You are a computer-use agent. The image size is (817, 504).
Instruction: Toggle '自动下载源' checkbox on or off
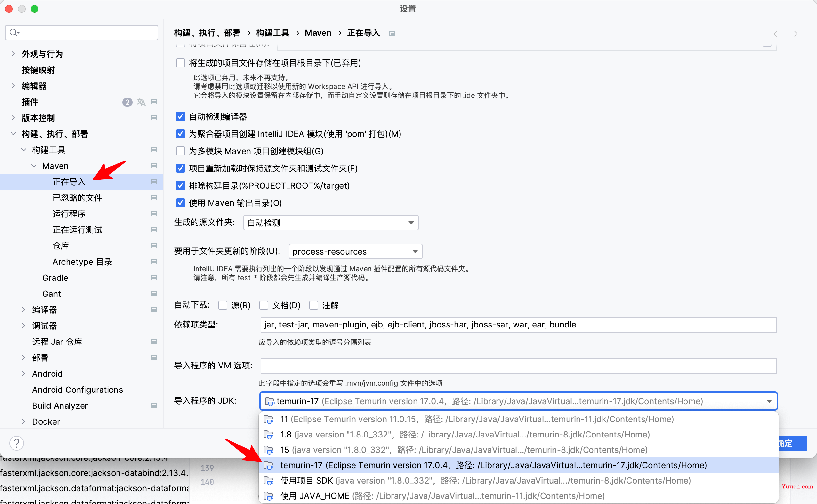pos(223,305)
